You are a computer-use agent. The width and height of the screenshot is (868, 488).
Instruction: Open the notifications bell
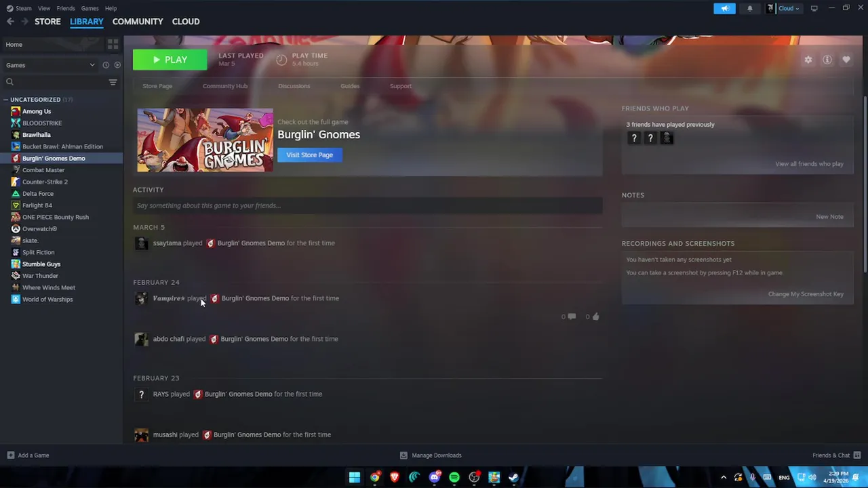click(749, 8)
